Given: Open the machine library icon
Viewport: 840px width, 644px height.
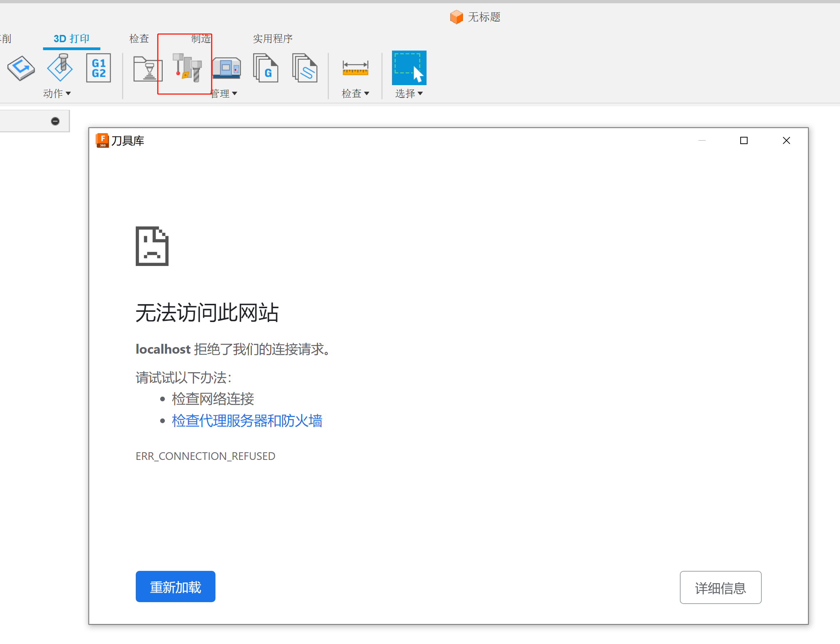Looking at the screenshot, I should tap(227, 68).
